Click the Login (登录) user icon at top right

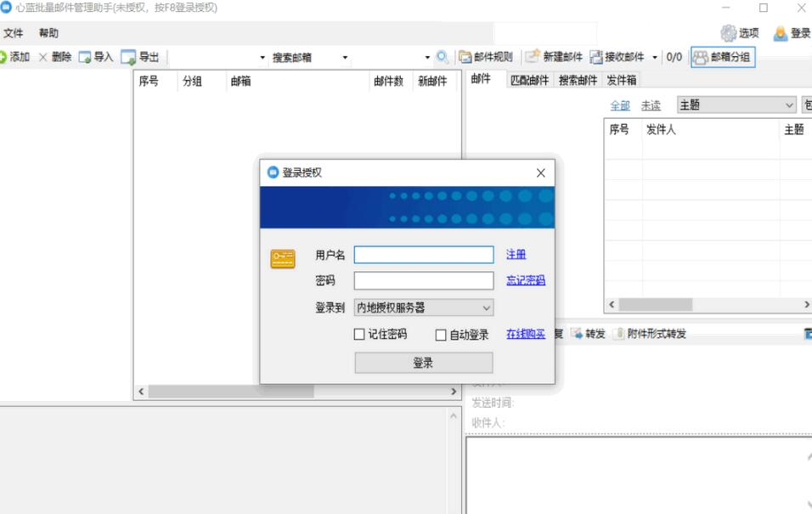click(x=781, y=33)
